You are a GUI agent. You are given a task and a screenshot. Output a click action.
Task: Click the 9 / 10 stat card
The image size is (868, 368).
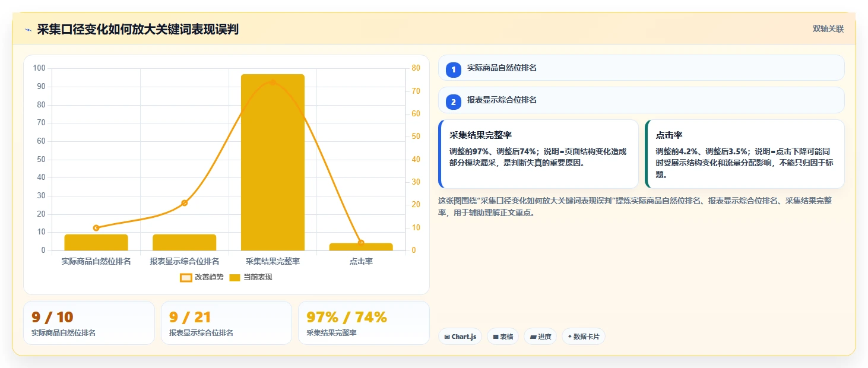[x=89, y=323]
